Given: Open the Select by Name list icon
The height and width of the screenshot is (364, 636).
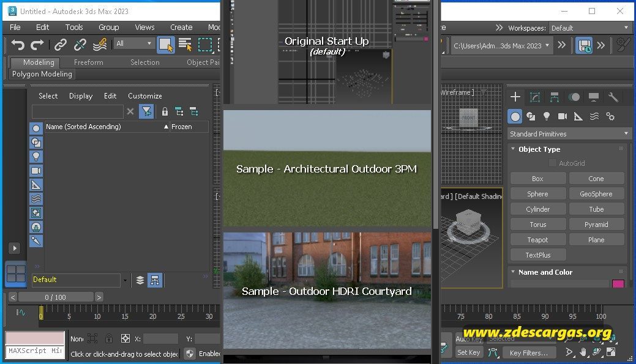Looking at the screenshot, I should click(x=185, y=45).
